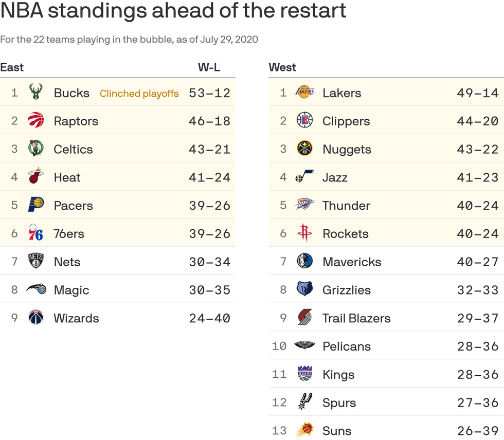Screen dimensions: 504x440
Task: Click the Phoenix Suns logo
Action: (x=304, y=430)
